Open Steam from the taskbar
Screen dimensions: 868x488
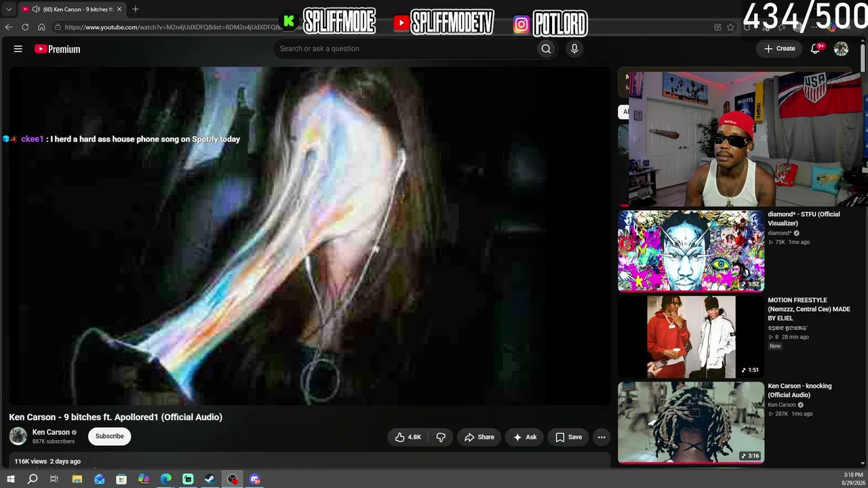(210, 479)
